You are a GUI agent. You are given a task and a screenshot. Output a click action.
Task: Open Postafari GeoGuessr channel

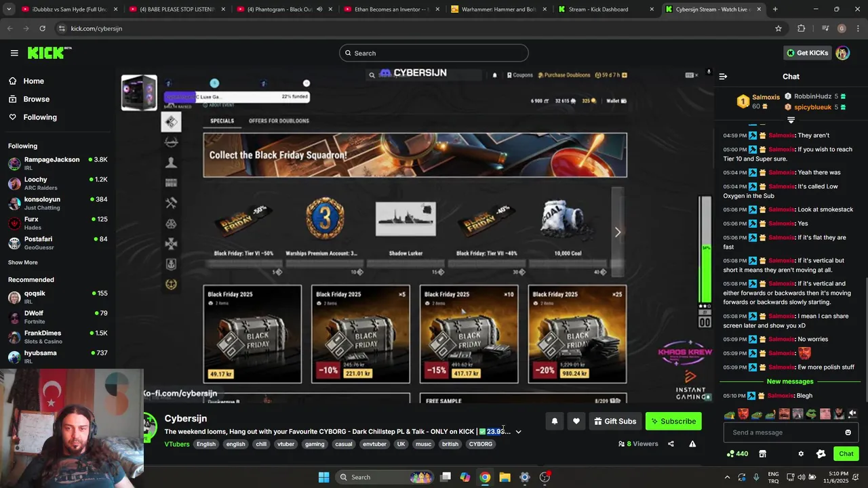[58, 243]
